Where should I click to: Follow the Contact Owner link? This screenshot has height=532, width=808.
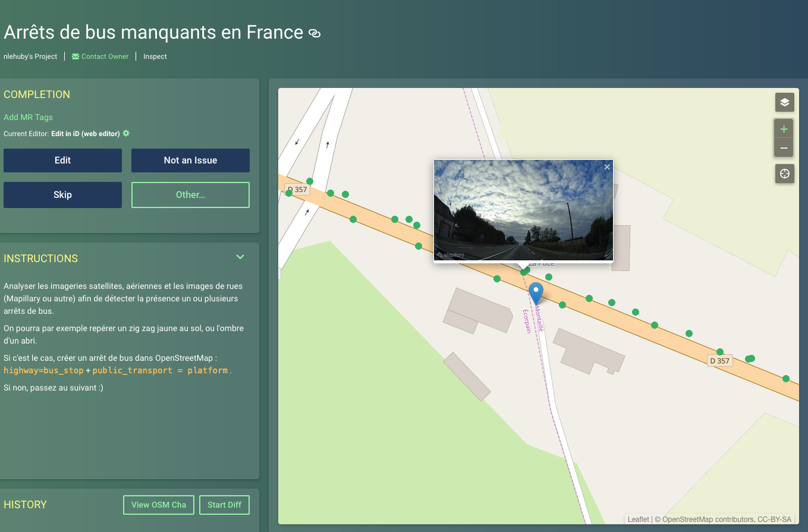coord(105,56)
